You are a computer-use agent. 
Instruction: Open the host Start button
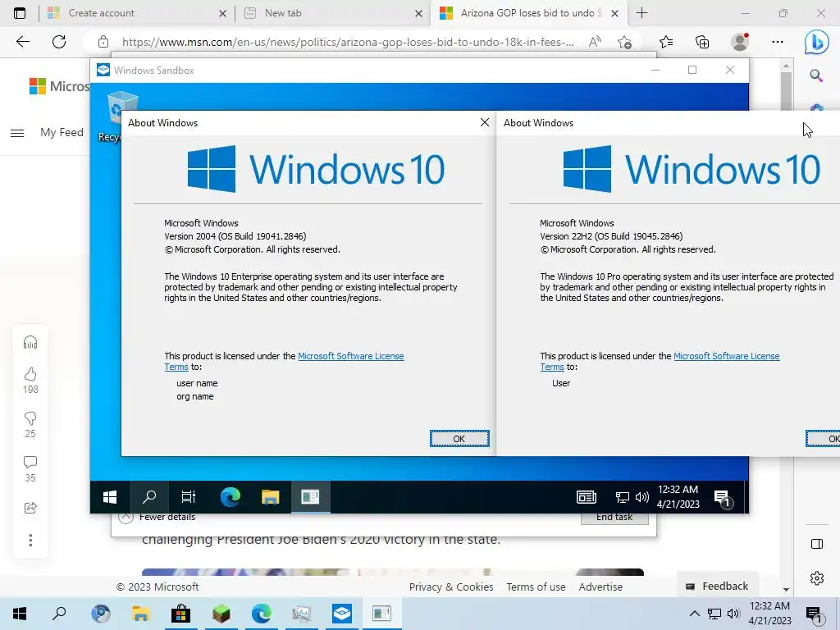pos(20,614)
